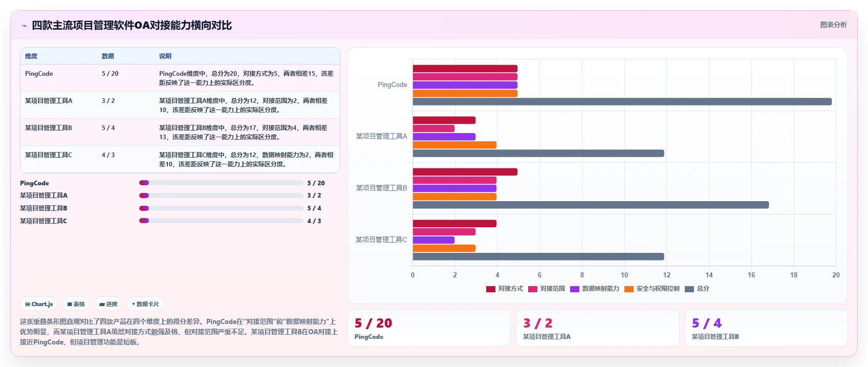Click the summary paragraph below chips
Screen dimensions: 868x367
pos(179,332)
